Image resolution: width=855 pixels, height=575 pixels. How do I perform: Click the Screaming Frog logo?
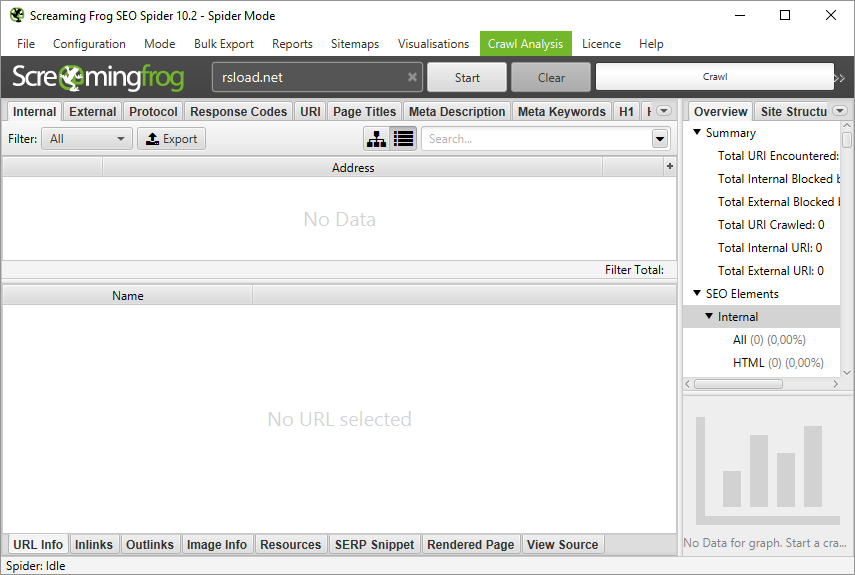98,77
